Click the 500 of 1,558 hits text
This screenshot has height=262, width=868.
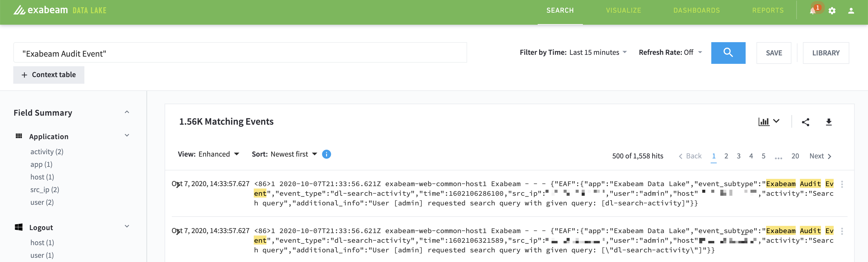(x=637, y=156)
